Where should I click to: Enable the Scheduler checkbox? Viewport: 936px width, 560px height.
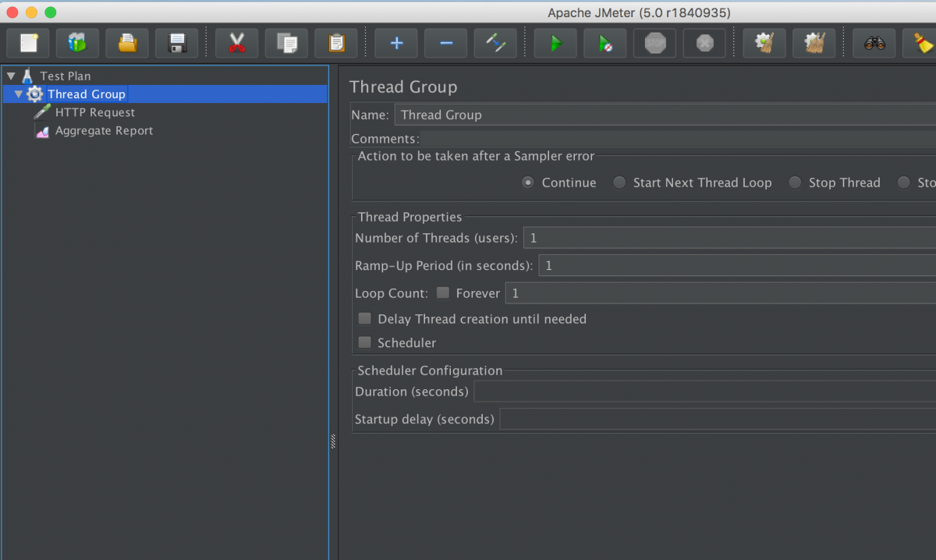[364, 342]
